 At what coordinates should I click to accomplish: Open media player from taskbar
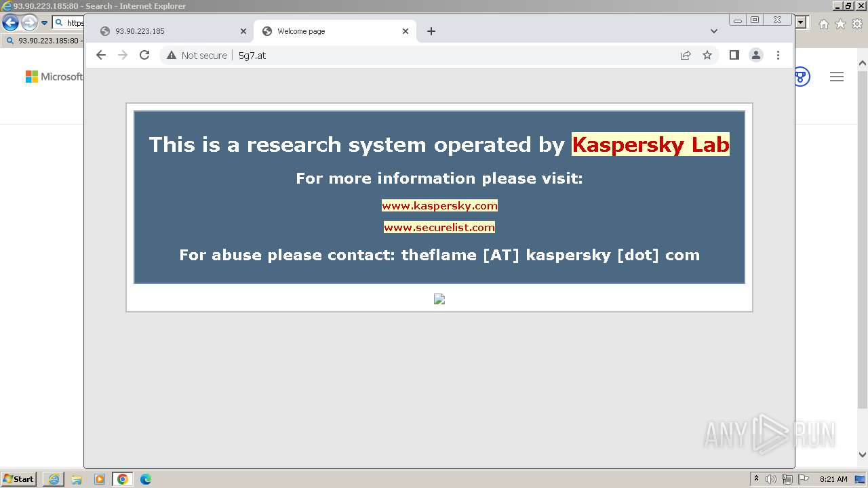pyautogui.click(x=100, y=479)
